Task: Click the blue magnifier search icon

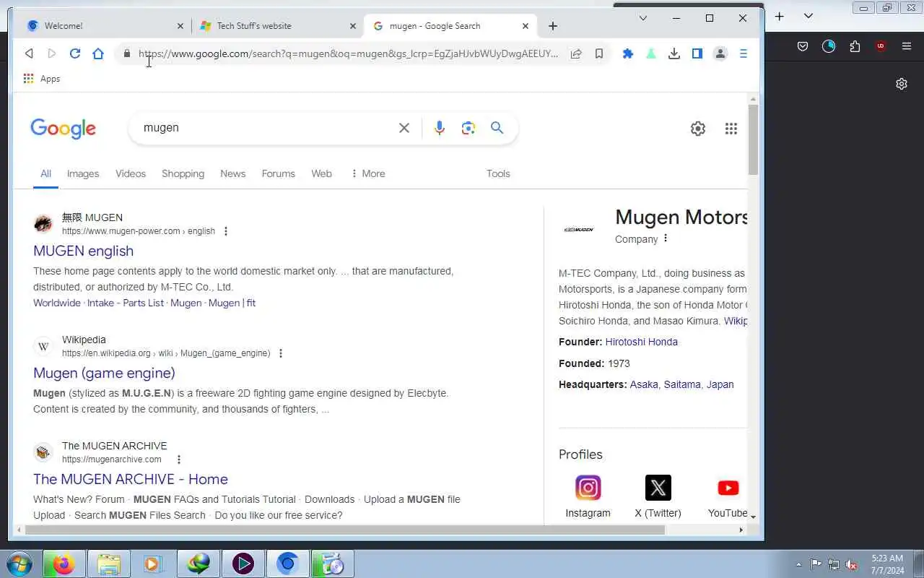Action: [x=497, y=128]
